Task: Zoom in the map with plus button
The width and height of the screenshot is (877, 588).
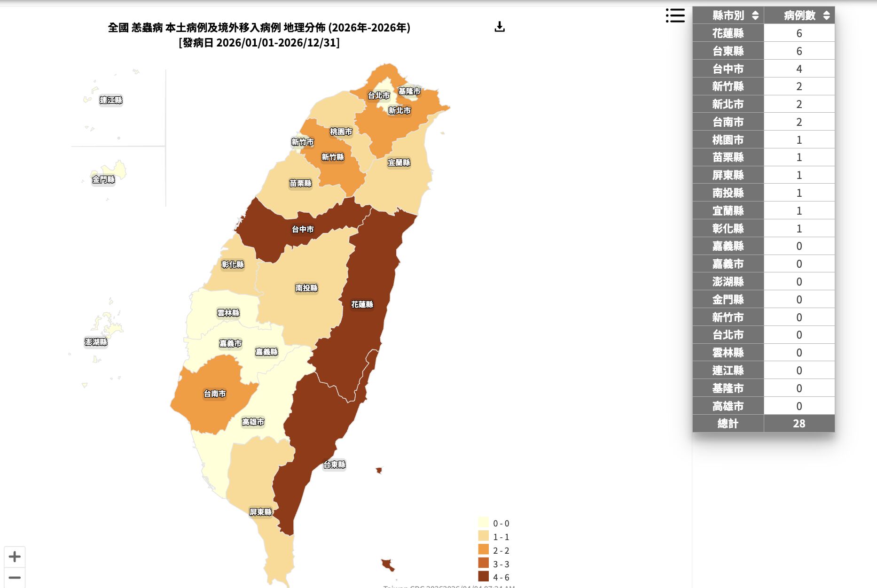Action: (x=15, y=557)
